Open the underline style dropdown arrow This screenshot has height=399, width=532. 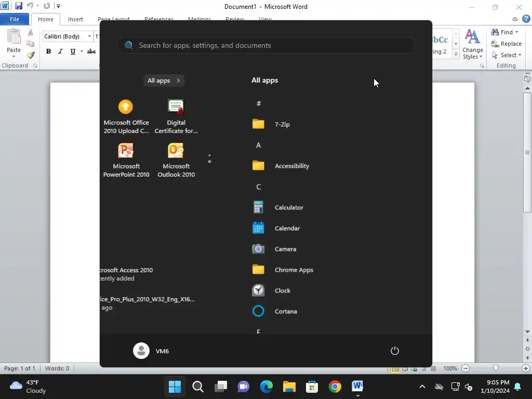[x=82, y=51]
